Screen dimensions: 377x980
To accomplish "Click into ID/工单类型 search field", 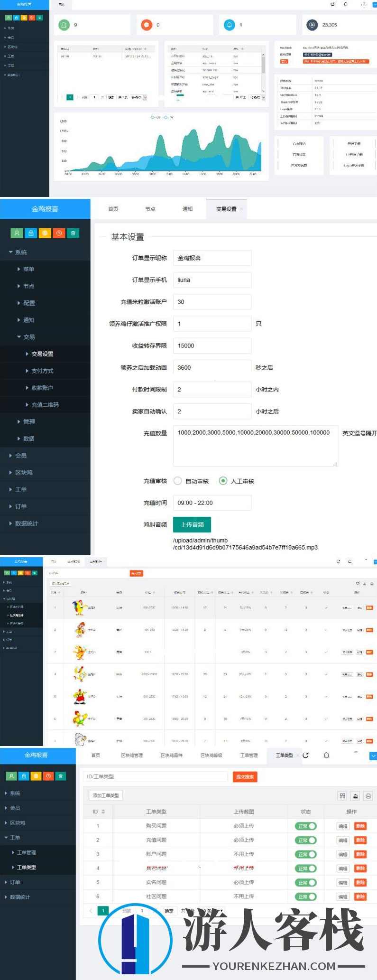I will click(x=156, y=776).
